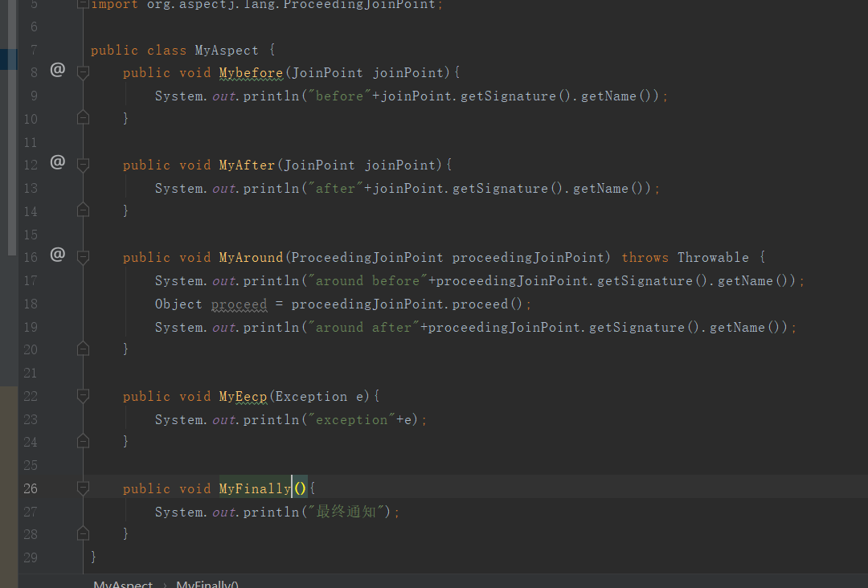This screenshot has height=588, width=868.
Task: Click the fold end marker on line 28
Action: (x=83, y=533)
